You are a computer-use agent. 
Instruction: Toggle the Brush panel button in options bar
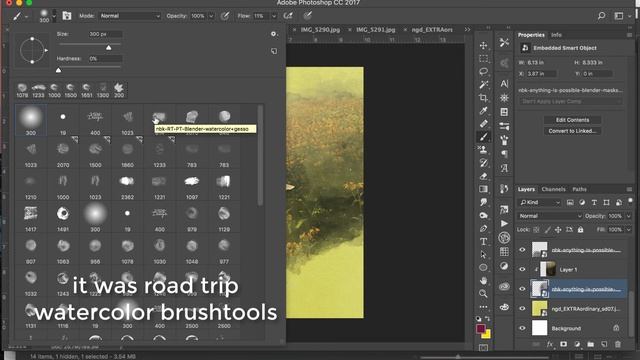click(x=67, y=16)
